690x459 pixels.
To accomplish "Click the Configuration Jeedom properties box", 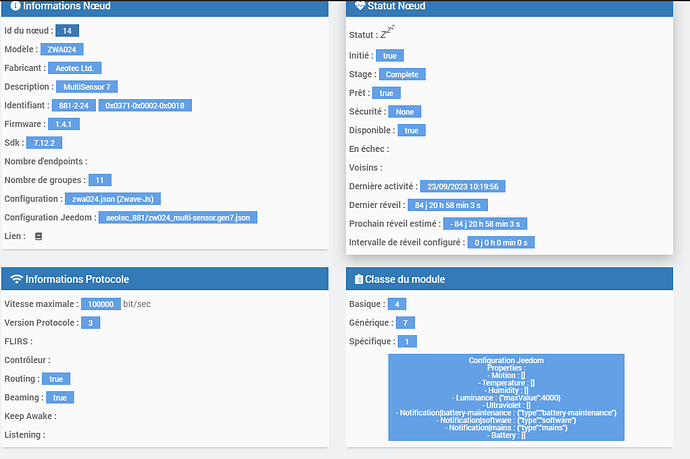I will 506,397.
